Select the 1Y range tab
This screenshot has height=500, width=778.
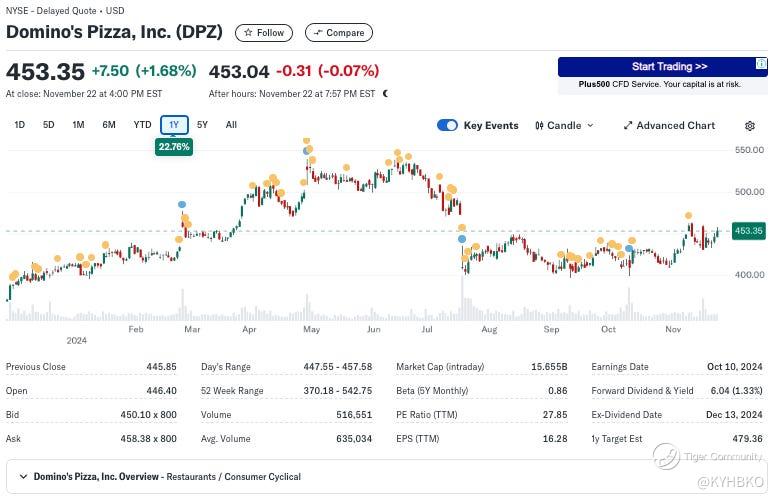pos(174,125)
